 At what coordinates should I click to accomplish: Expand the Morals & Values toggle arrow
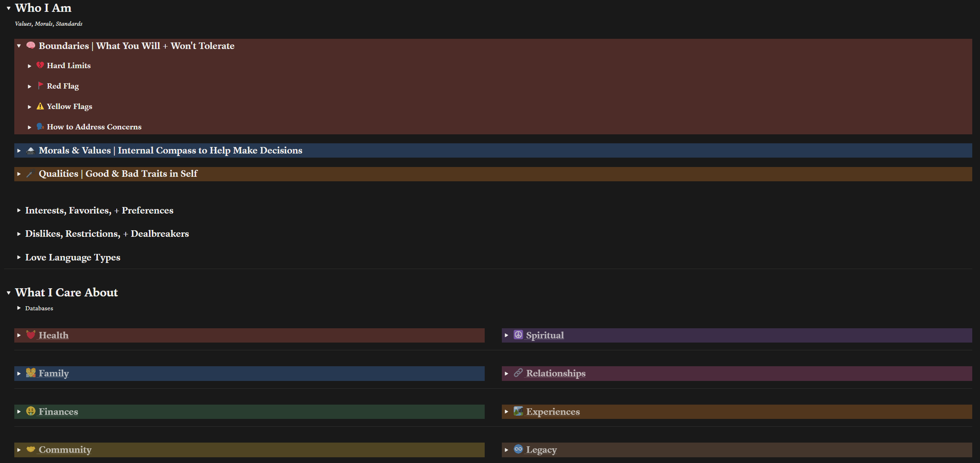(19, 151)
